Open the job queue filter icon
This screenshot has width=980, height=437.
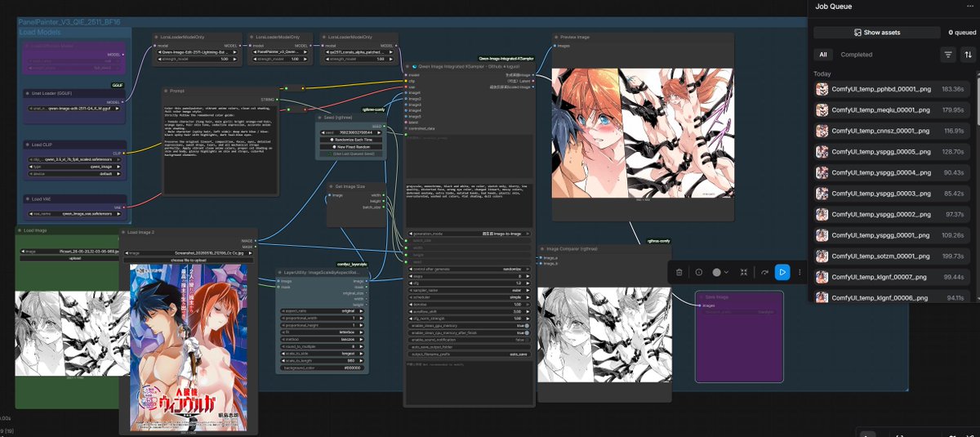(948, 55)
